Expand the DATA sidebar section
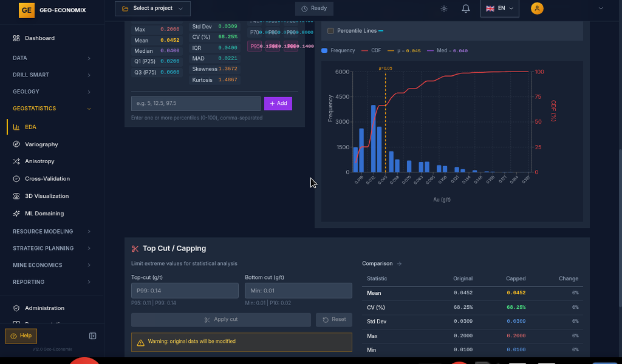The width and height of the screenshot is (622, 364). [x=52, y=58]
